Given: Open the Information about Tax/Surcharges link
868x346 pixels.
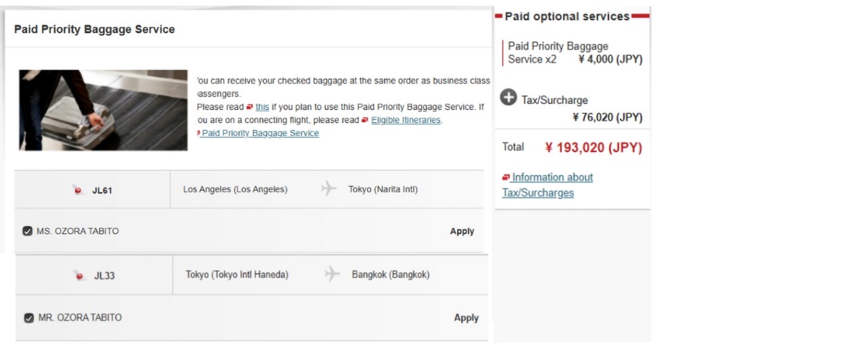Looking at the screenshot, I should (552, 178).
